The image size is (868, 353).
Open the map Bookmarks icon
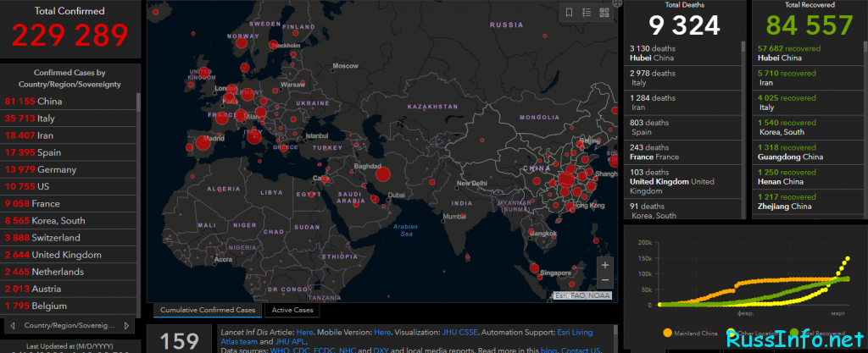(x=569, y=13)
